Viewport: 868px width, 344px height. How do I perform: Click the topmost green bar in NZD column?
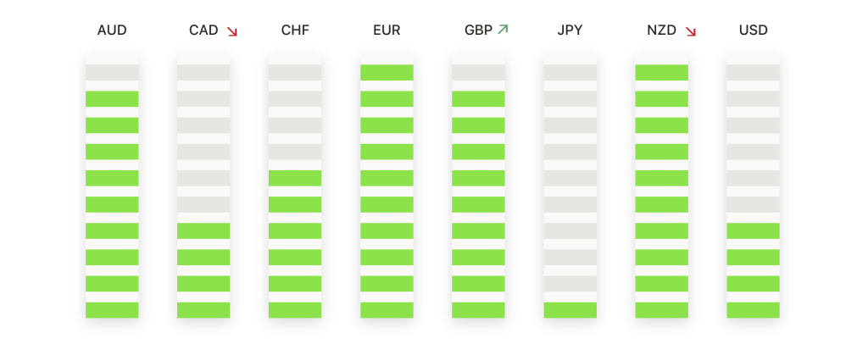click(x=661, y=73)
